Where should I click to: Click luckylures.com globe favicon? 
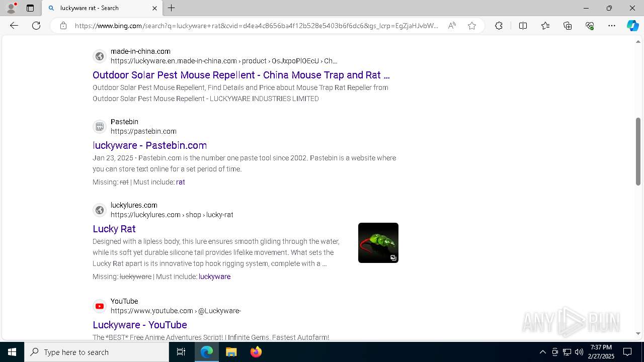100,210
